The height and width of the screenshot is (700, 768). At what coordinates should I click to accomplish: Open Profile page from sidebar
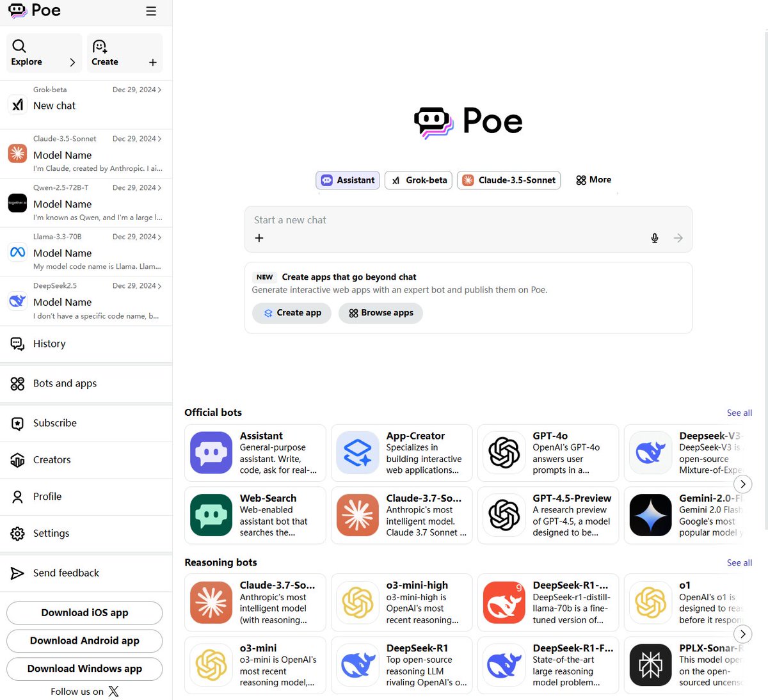86,497
